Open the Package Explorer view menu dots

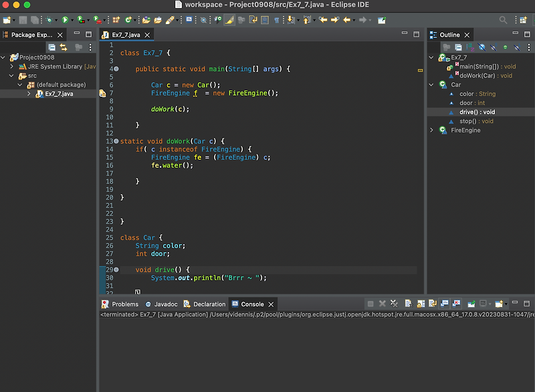pyautogui.click(x=90, y=47)
